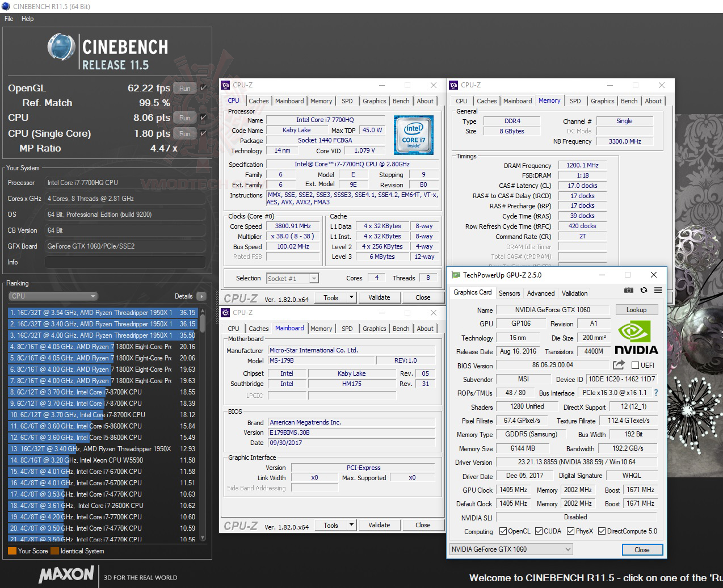Toggle the UEFI checkbox in GPU-Z

point(635,366)
